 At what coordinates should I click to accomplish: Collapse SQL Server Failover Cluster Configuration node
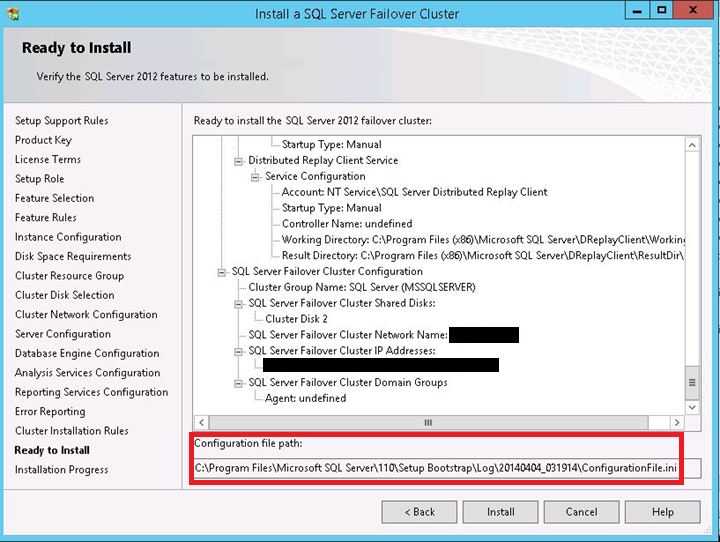pyautogui.click(x=221, y=271)
